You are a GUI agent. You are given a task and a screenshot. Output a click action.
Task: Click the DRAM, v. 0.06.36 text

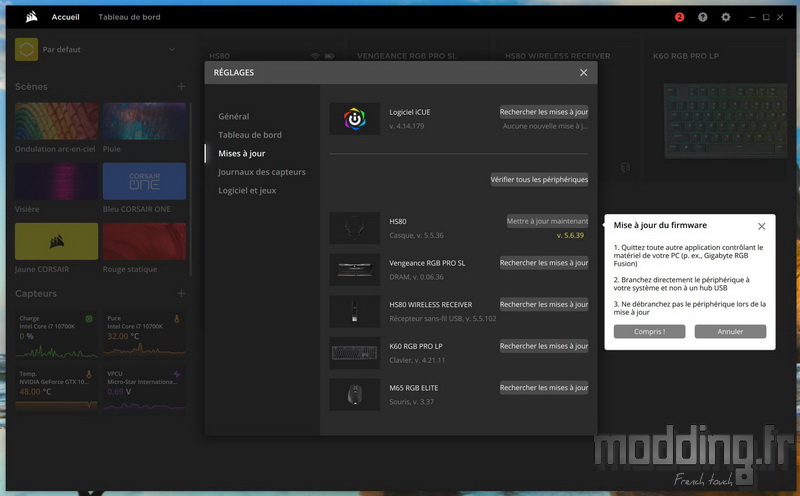[416, 277]
